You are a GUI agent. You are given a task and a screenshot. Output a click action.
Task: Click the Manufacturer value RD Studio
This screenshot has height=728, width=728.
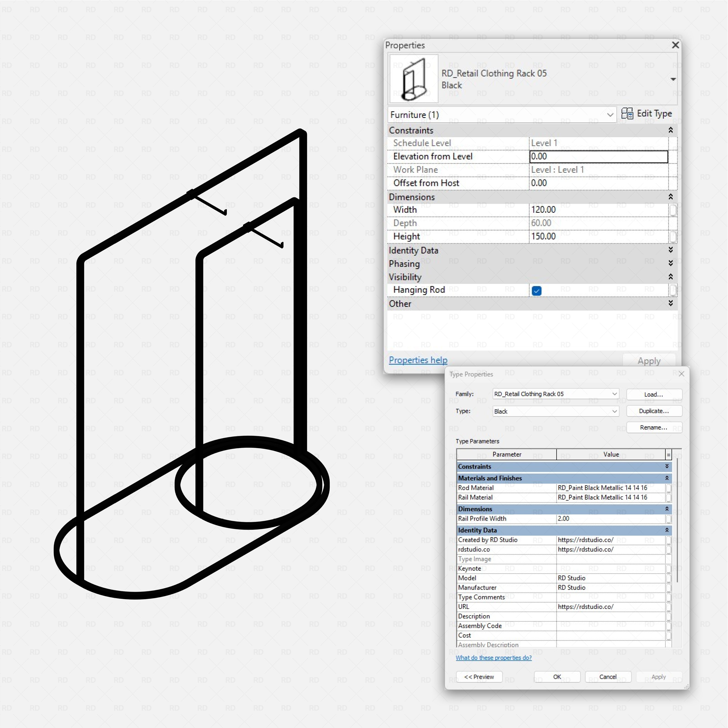point(611,587)
